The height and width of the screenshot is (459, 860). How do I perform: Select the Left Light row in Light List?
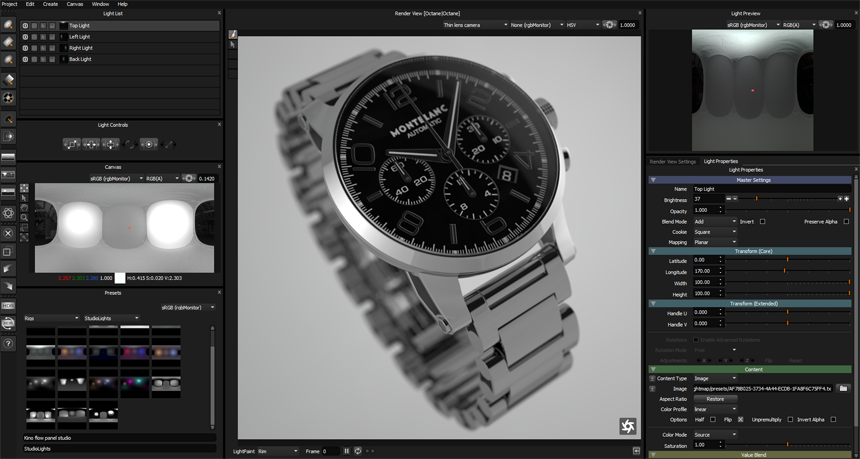[120, 37]
